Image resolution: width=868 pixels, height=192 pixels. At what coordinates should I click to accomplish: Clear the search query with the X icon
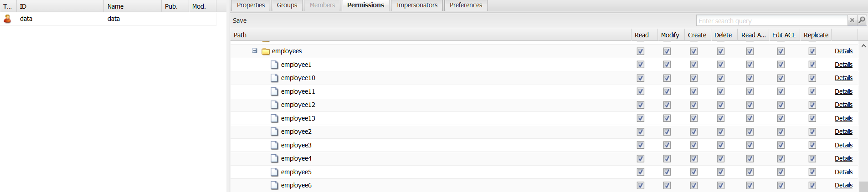[x=852, y=20]
